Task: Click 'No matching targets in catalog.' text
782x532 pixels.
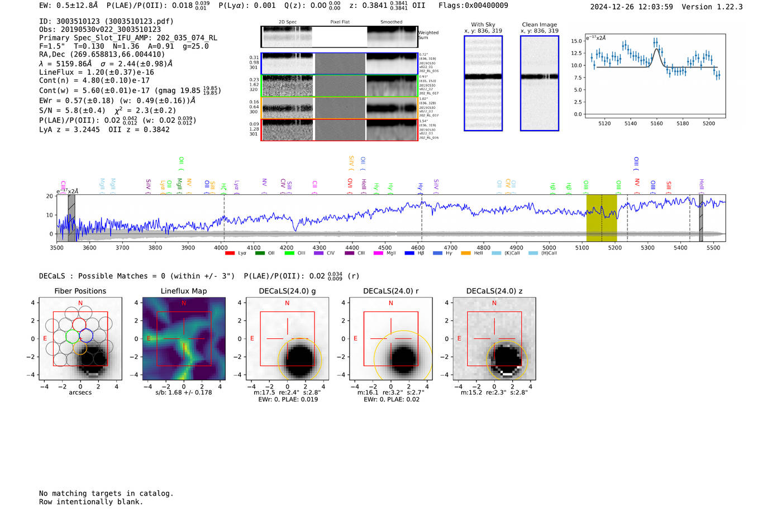Action: [106, 493]
